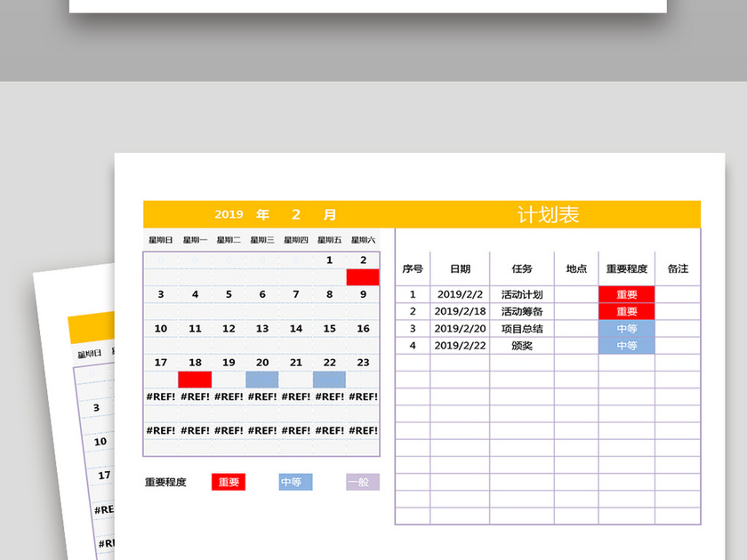Viewport: 747px width, 560px height.
Task: Select the 星期日 weekday header
Action: [x=159, y=238]
